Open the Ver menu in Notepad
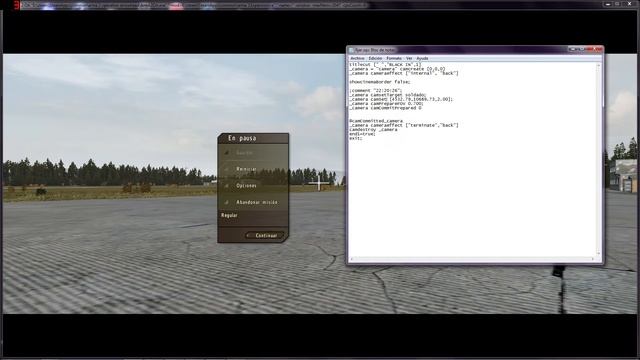640x360 pixels. (409, 58)
